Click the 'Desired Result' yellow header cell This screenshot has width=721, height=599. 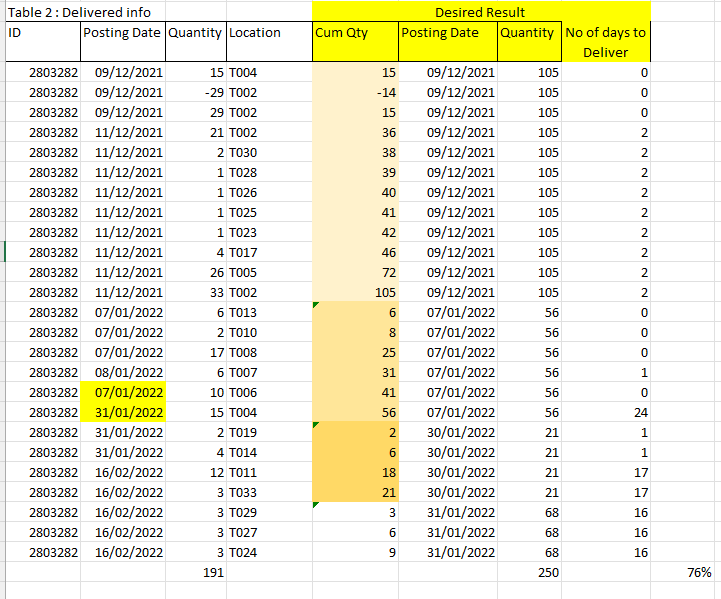pyautogui.click(x=481, y=12)
